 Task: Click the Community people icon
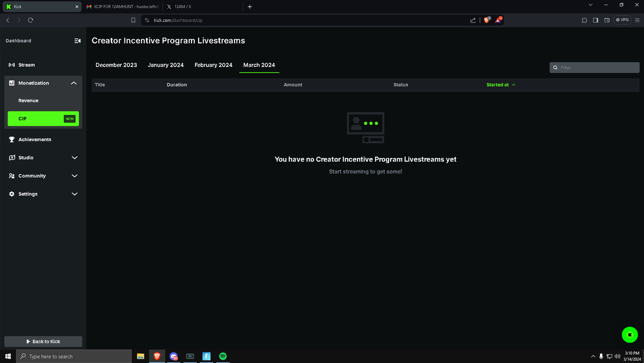click(12, 176)
